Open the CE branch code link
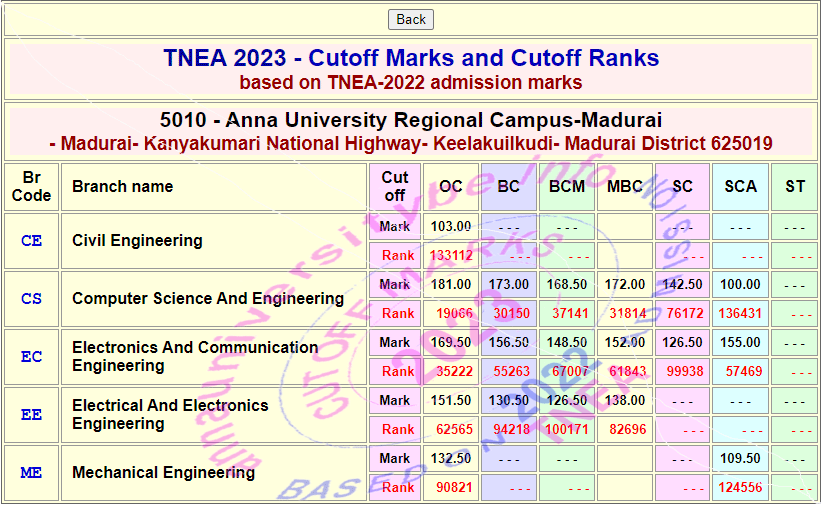This screenshot has width=821, height=505. tap(31, 240)
